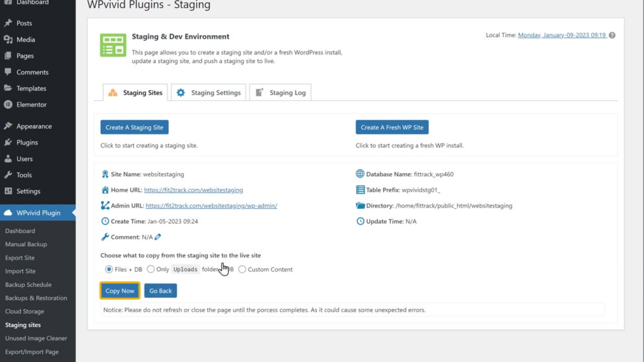Open the staging Home URL link
The width and height of the screenshot is (644, 362).
(x=193, y=190)
